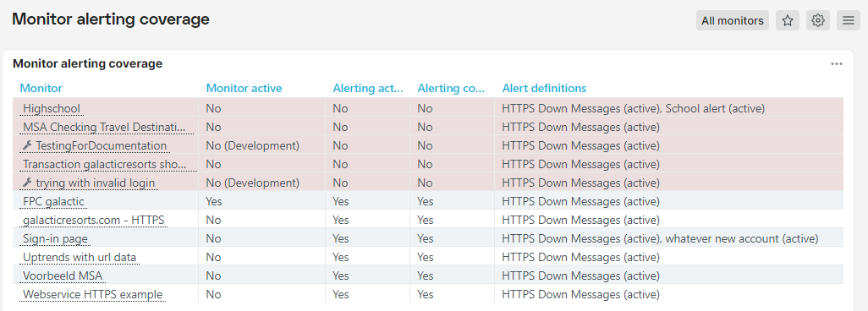Viewport: 868px width, 311px height.
Task: Open the Highschool monitor link
Action: [52, 108]
